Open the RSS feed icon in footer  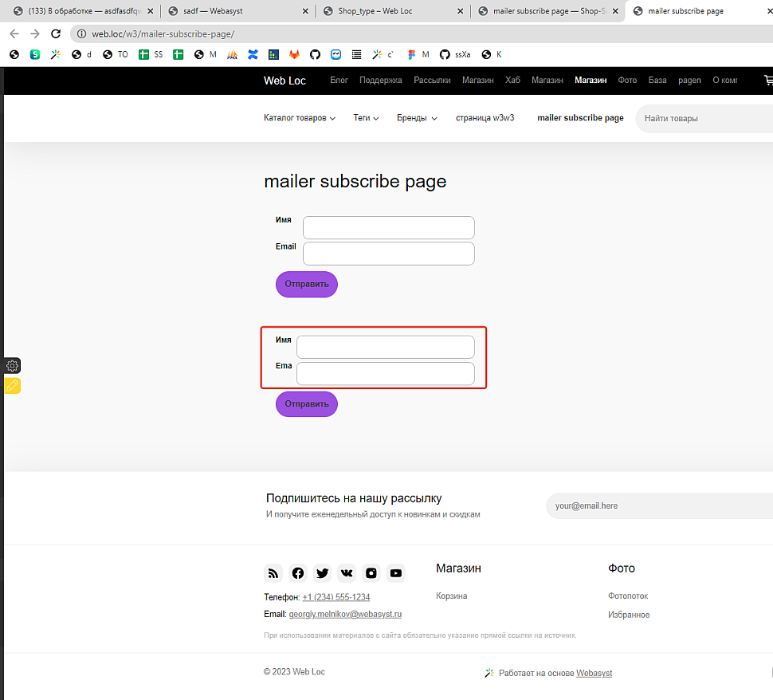(x=273, y=573)
